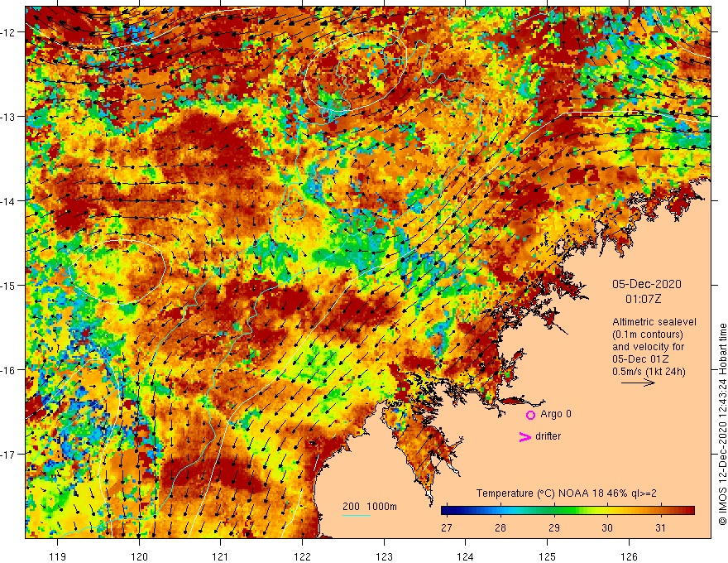Click the longitude label 123

tap(384, 556)
